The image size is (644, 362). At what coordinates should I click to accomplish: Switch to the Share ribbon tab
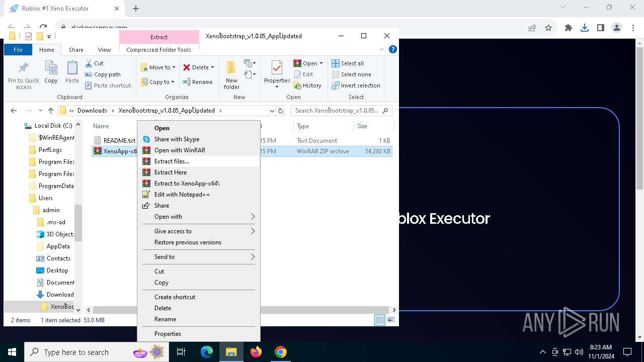click(x=76, y=50)
